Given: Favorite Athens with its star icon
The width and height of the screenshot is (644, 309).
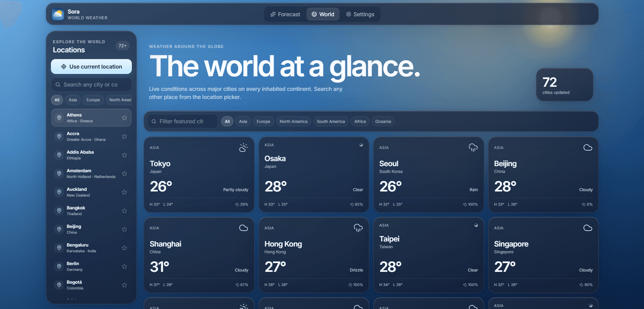Looking at the screenshot, I should click(124, 118).
